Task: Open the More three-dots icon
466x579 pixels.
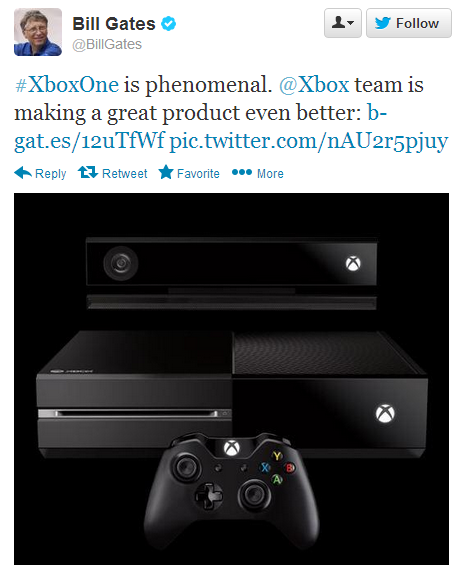Action: click(242, 172)
